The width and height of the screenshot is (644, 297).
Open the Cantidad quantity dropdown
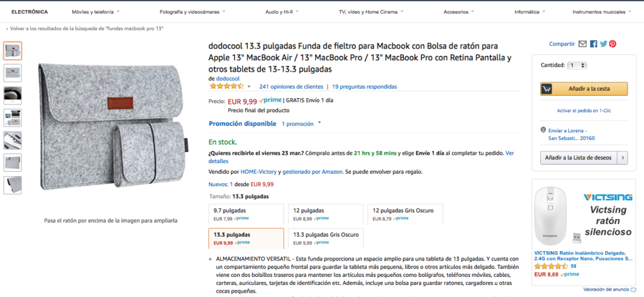tap(577, 65)
